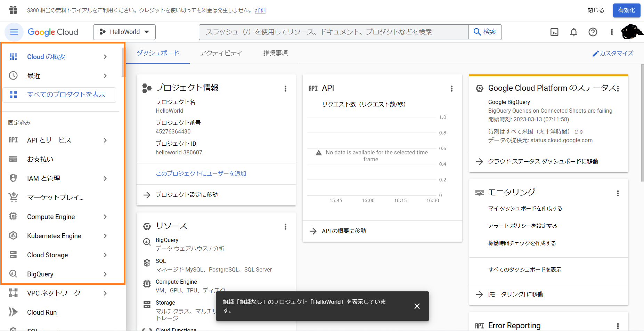Click the Kubernetes Engine sidebar icon
This screenshot has width=644, height=331.
click(x=13, y=235)
